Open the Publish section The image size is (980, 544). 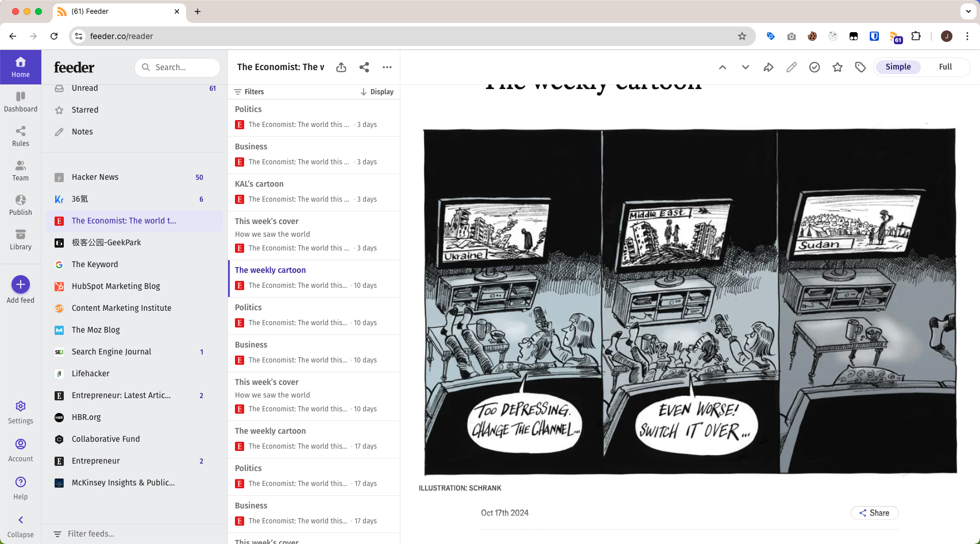[x=21, y=205]
